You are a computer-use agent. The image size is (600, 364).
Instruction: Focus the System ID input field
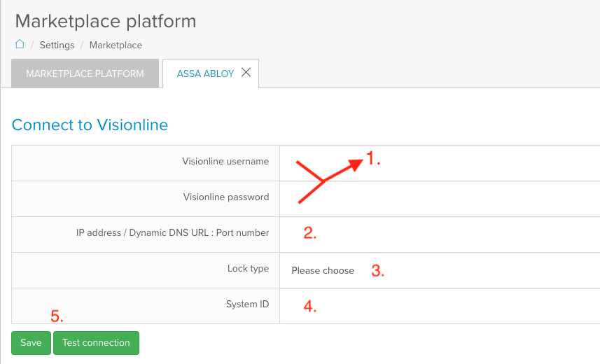coord(440,306)
